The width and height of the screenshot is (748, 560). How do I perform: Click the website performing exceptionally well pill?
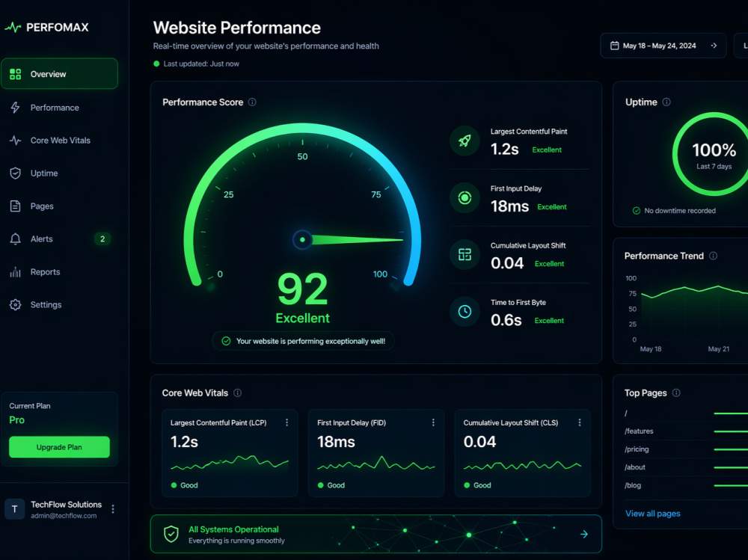[304, 341]
